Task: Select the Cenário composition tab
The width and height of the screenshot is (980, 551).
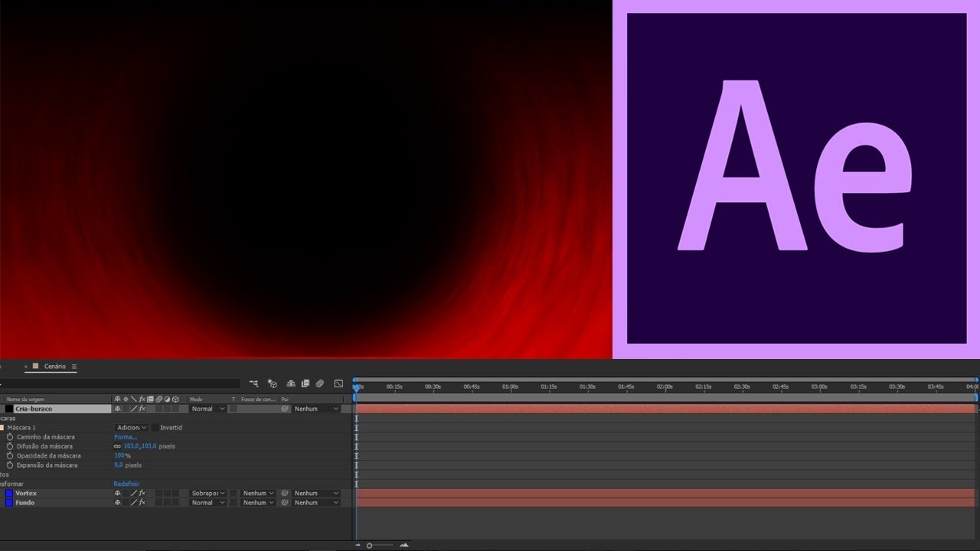Action: click(55, 367)
